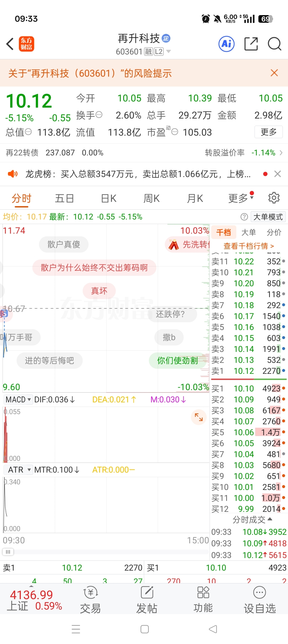Switch to 五日 tab

65,198
